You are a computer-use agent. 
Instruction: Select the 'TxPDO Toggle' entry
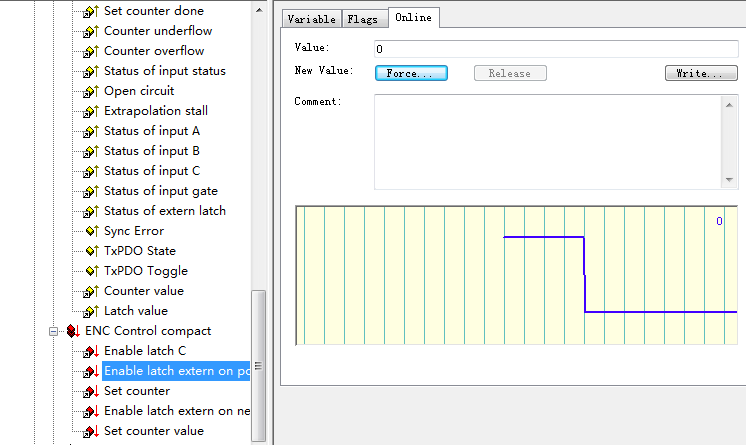pyautogui.click(x=146, y=271)
